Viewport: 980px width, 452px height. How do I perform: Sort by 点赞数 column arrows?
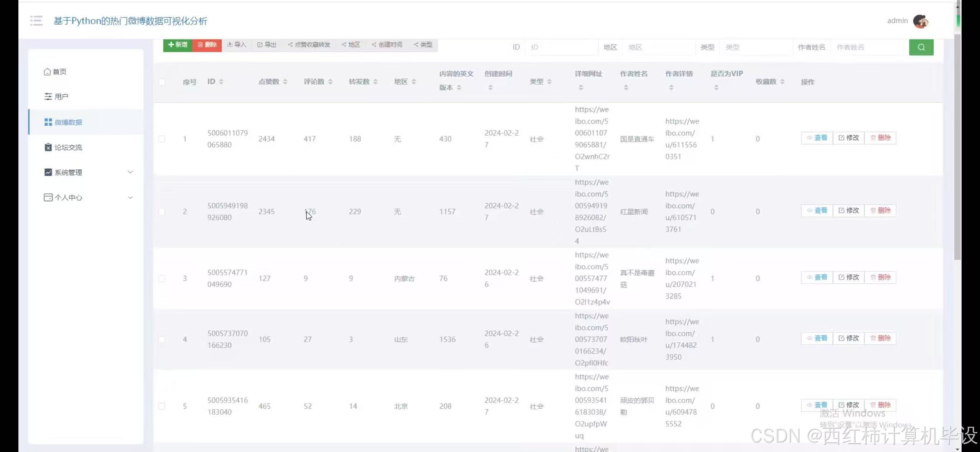tap(285, 82)
